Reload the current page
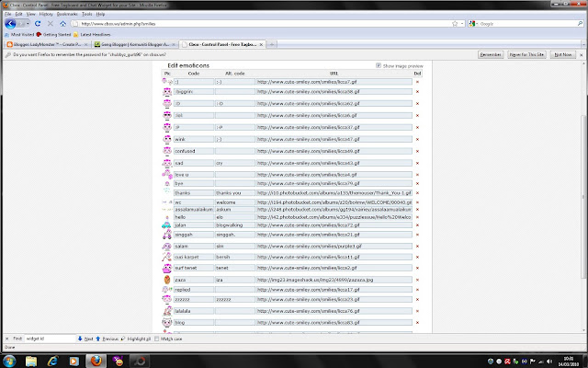Screen dimensions: 588x368 tap(38, 24)
